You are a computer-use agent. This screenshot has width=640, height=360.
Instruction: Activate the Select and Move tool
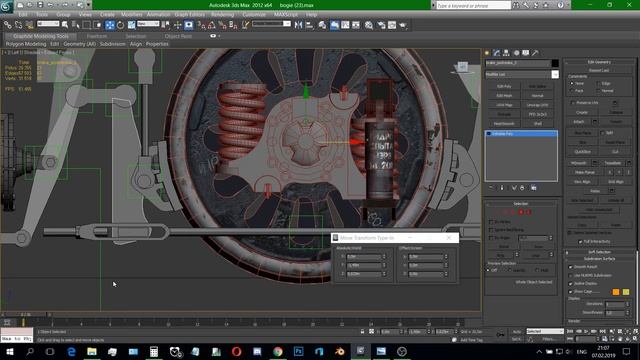110,25
